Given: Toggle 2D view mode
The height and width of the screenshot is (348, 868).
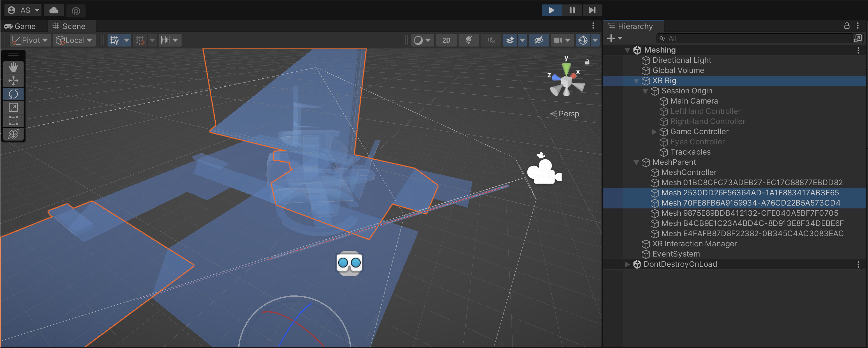Looking at the screenshot, I should tap(446, 40).
